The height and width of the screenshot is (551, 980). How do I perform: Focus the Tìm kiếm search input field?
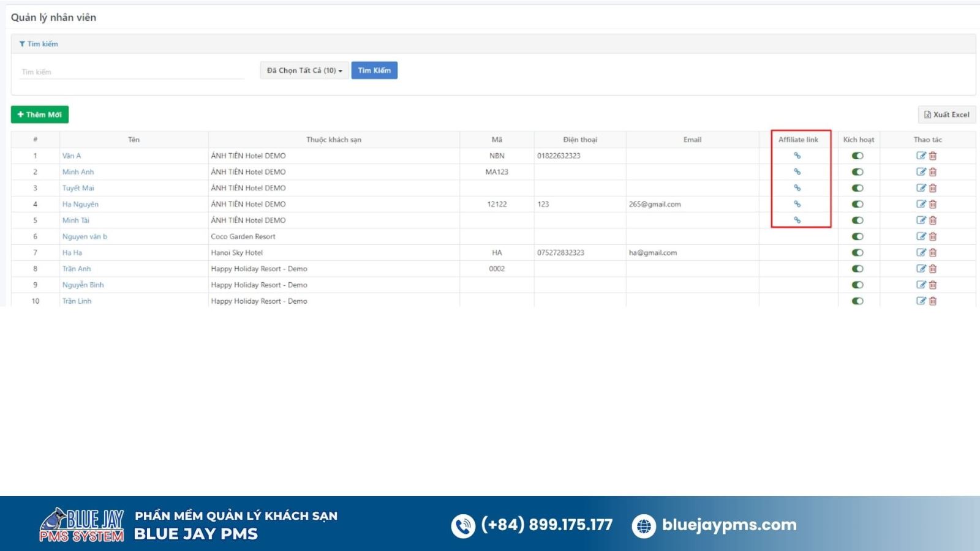(132, 72)
